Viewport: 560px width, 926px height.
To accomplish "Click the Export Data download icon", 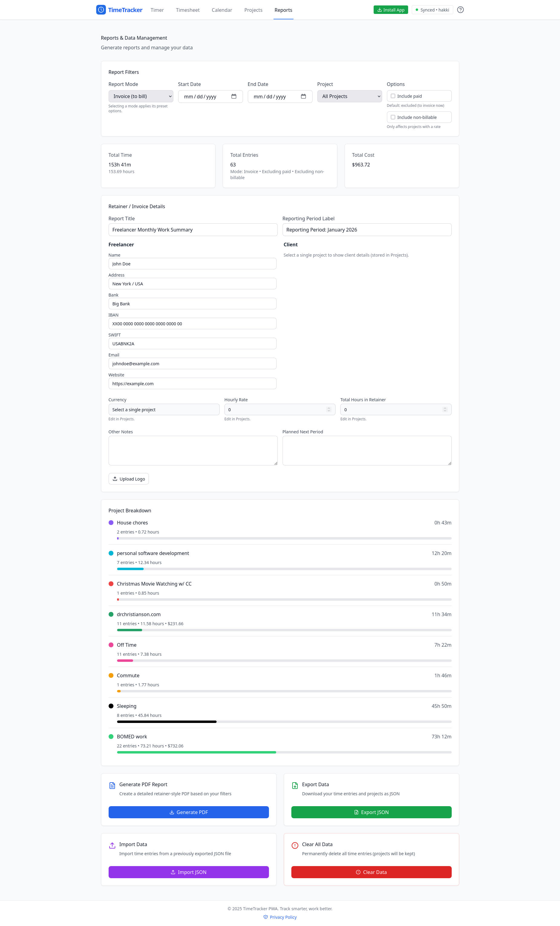I will click(295, 786).
